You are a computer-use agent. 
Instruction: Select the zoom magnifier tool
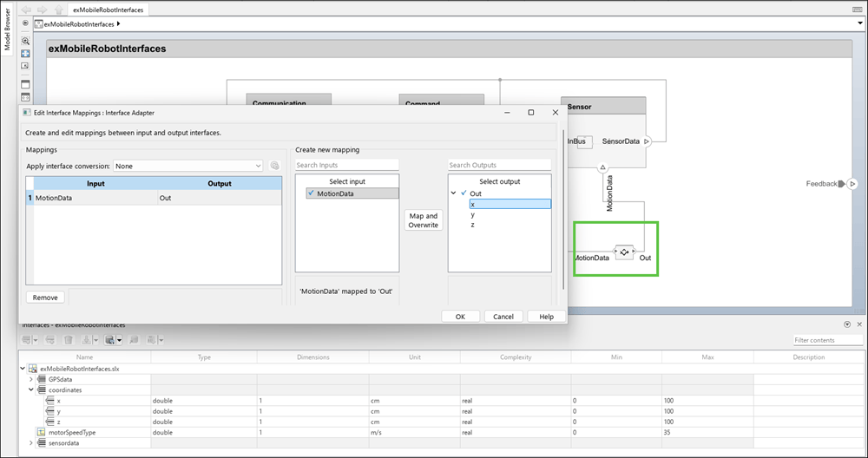click(25, 41)
